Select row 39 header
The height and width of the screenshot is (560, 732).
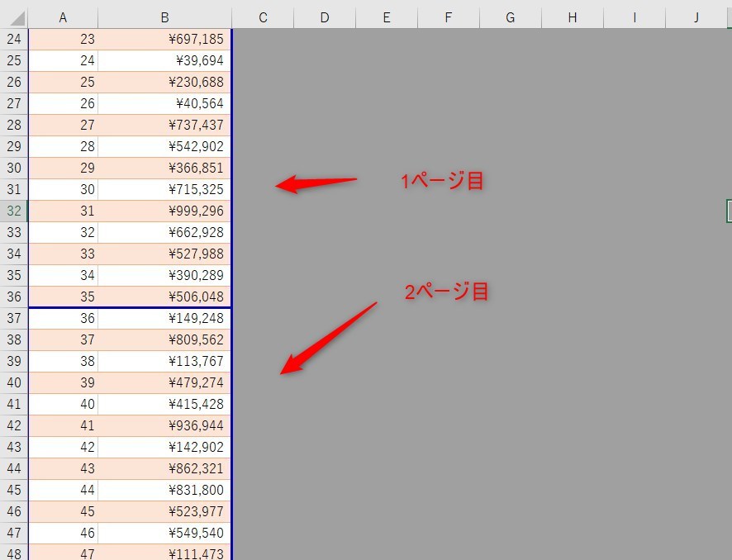[14, 361]
